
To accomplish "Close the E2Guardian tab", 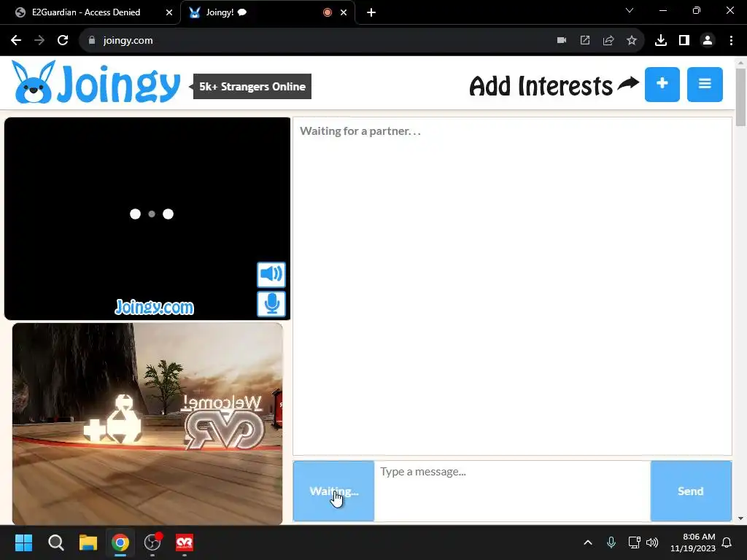I will (x=169, y=12).
